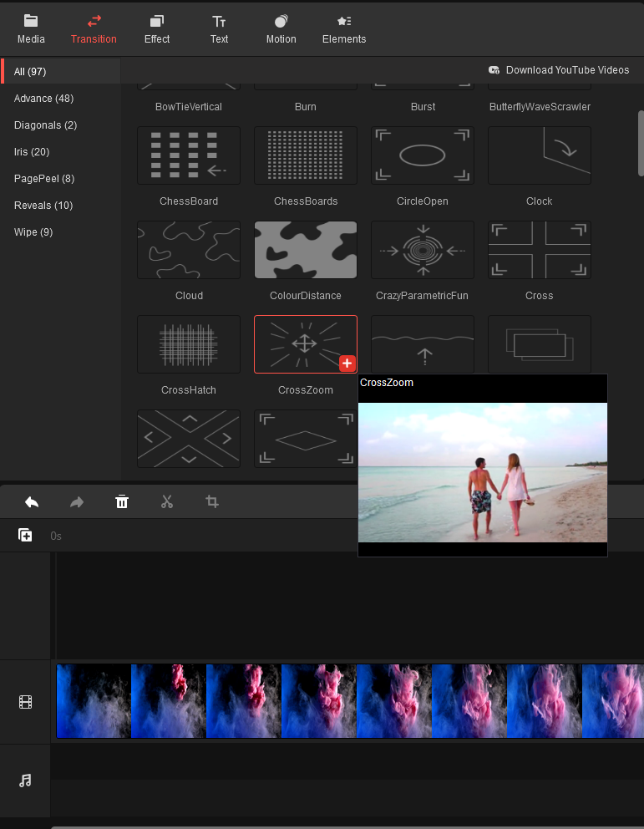Screen dimensions: 644x829
Task: Select the crop tool icon
Action: tap(212, 501)
